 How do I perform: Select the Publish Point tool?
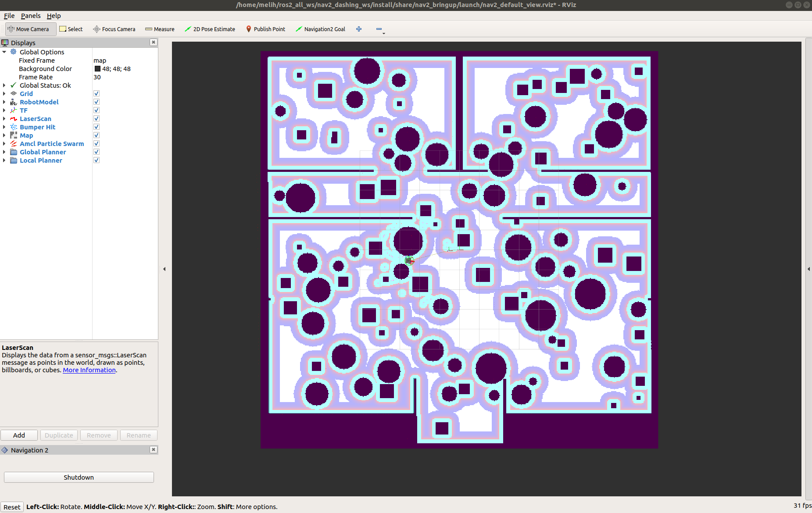pyautogui.click(x=265, y=29)
